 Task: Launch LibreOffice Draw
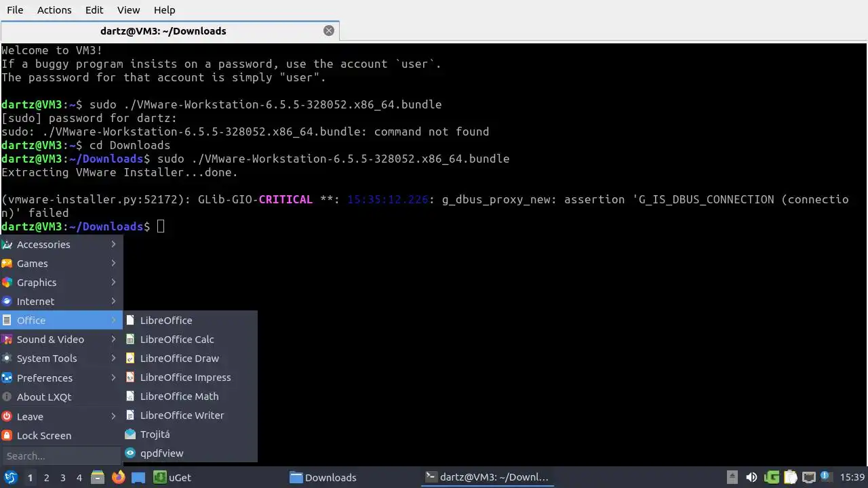190,358
